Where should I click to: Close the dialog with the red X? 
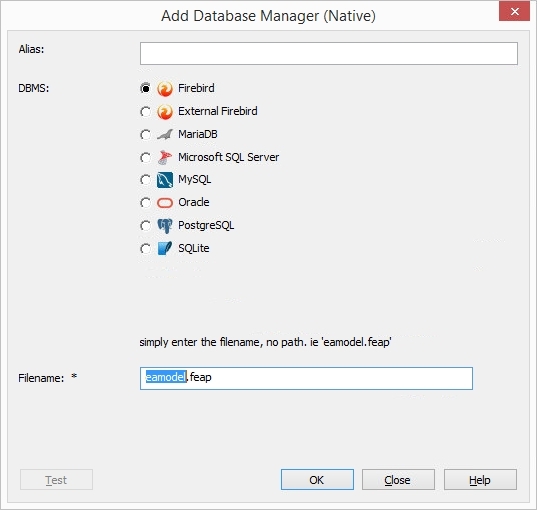tap(514, 11)
